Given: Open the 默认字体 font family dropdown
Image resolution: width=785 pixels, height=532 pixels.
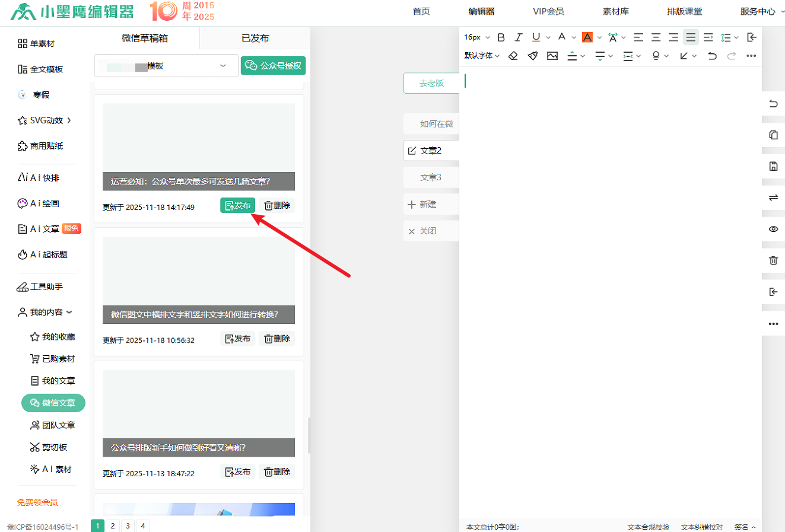Looking at the screenshot, I should click(482, 56).
